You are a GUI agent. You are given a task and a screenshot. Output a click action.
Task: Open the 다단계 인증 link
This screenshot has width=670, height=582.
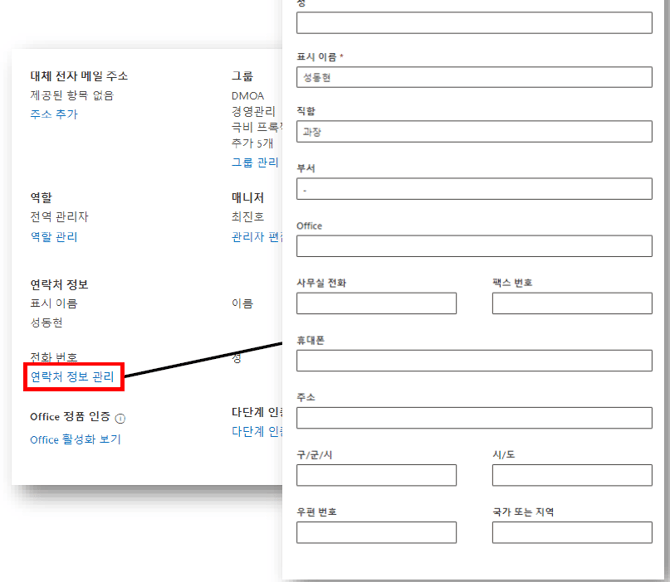[x=256, y=432]
